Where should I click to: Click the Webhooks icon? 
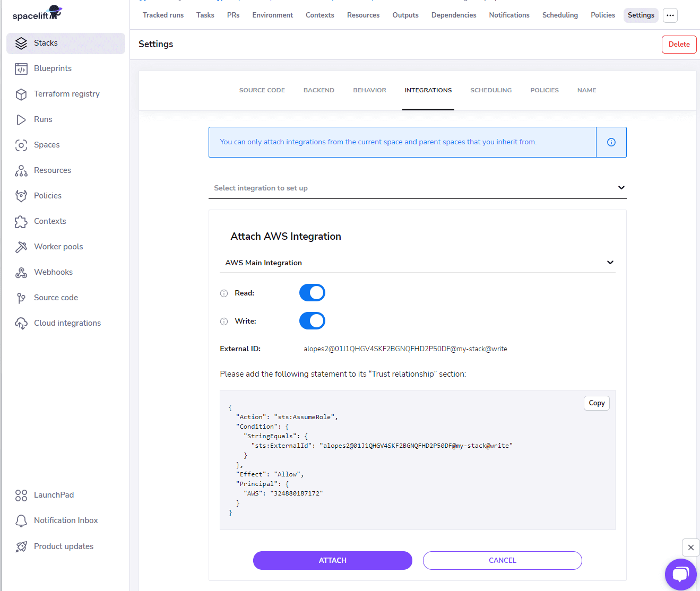click(x=21, y=273)
